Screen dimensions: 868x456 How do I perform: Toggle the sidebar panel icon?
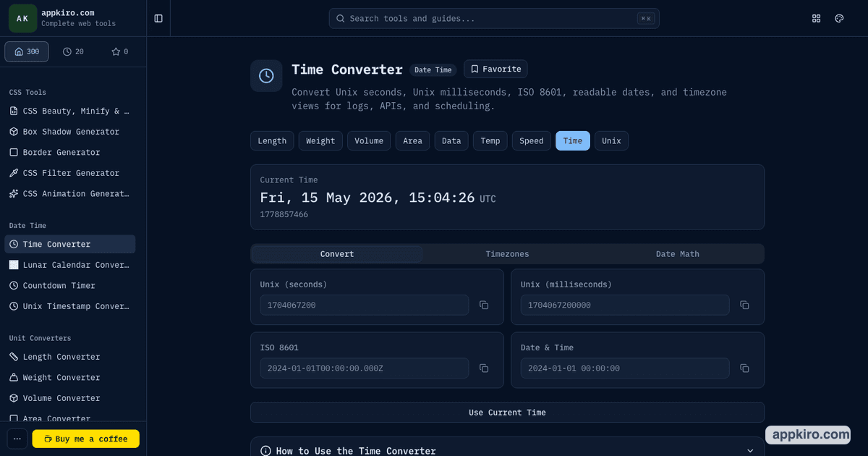click(158, 18)
